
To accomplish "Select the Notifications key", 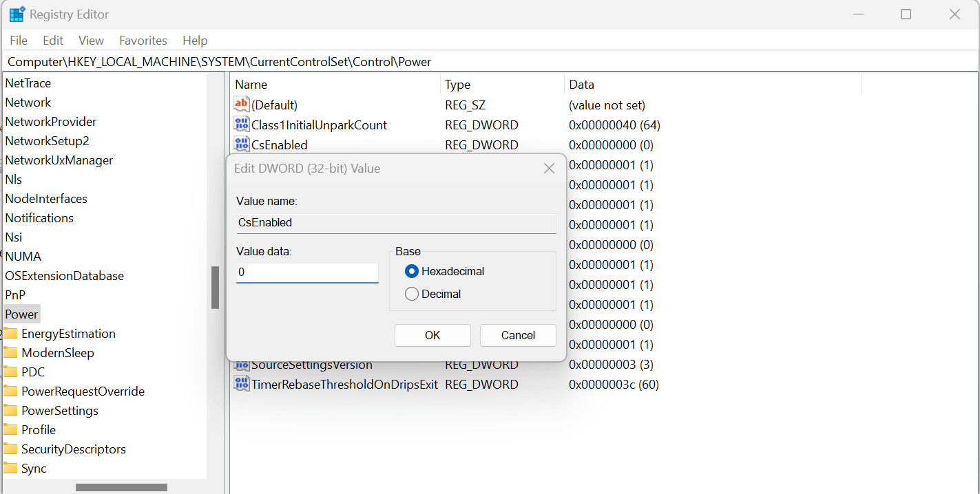I will (39, 217).
